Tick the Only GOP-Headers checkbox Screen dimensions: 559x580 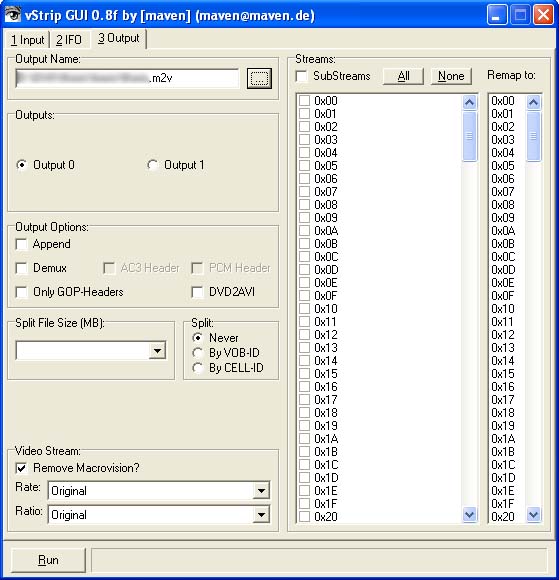(x=21, y=292)
